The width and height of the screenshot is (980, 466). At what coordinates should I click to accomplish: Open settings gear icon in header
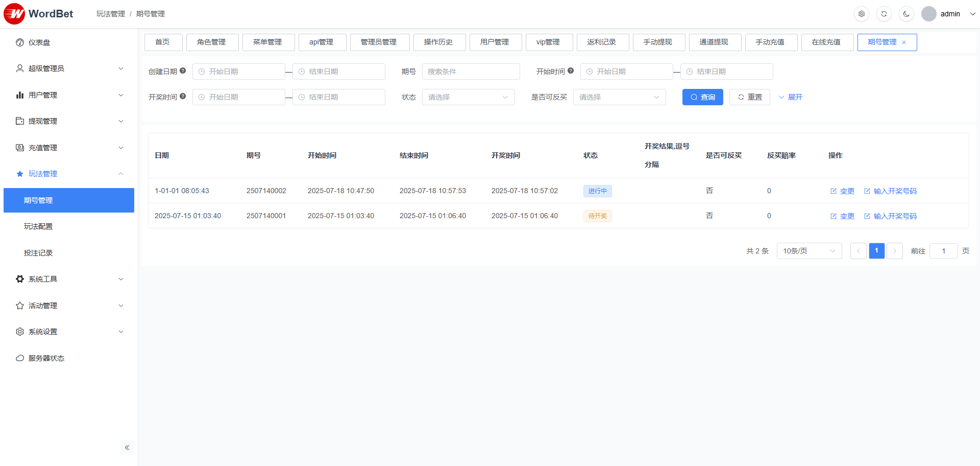(862, 14)
